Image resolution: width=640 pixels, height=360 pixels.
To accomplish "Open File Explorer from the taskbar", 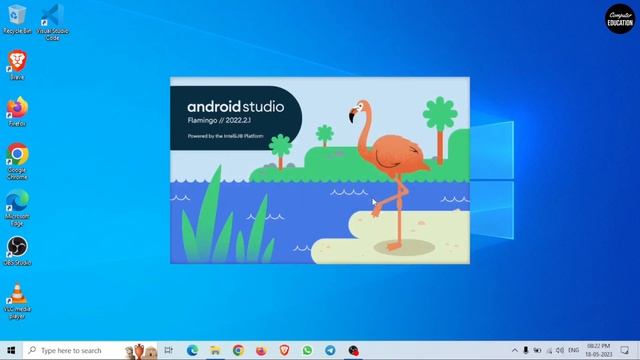I will click(215, 350).
